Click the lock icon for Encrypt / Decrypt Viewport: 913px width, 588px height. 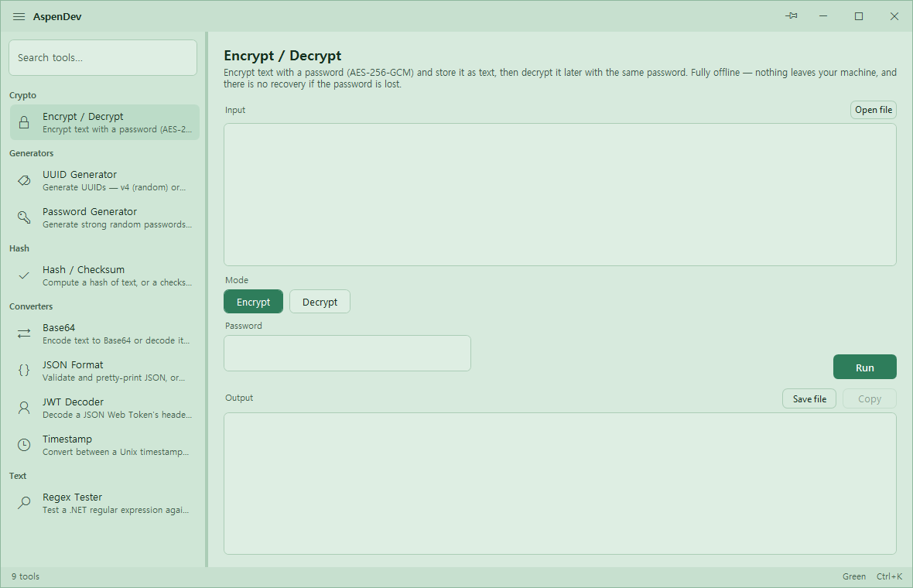(24, 122)
